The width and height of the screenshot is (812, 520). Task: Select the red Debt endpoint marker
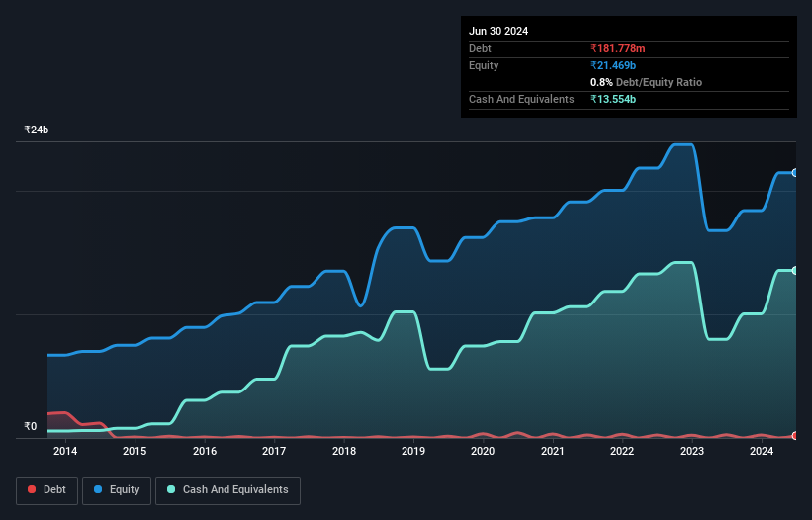[x=795, y=436]
